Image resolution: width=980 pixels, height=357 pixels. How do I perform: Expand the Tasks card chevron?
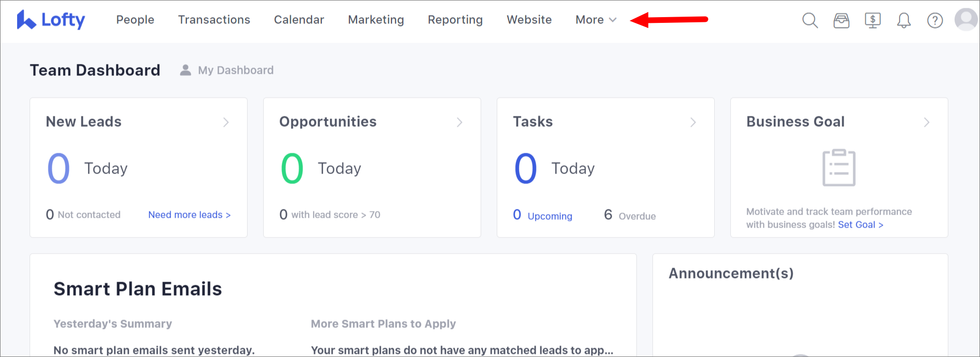click(693, 122)
